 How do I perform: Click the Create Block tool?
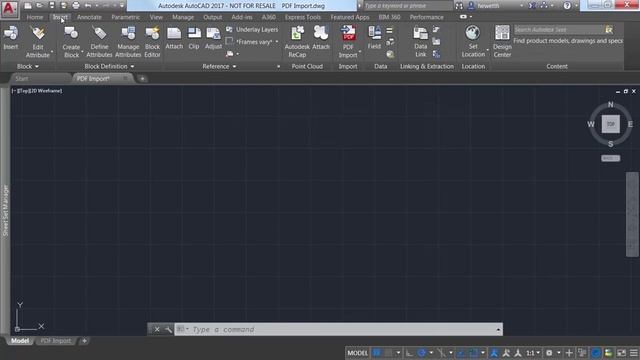71,42
